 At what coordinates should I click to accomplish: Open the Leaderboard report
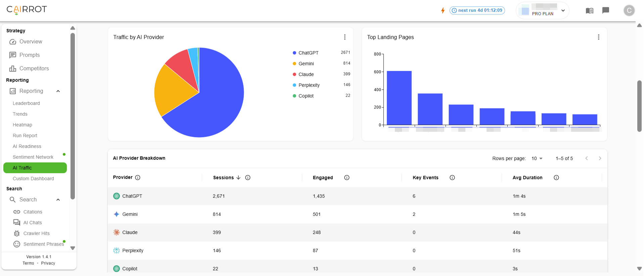tap(26, 103)
